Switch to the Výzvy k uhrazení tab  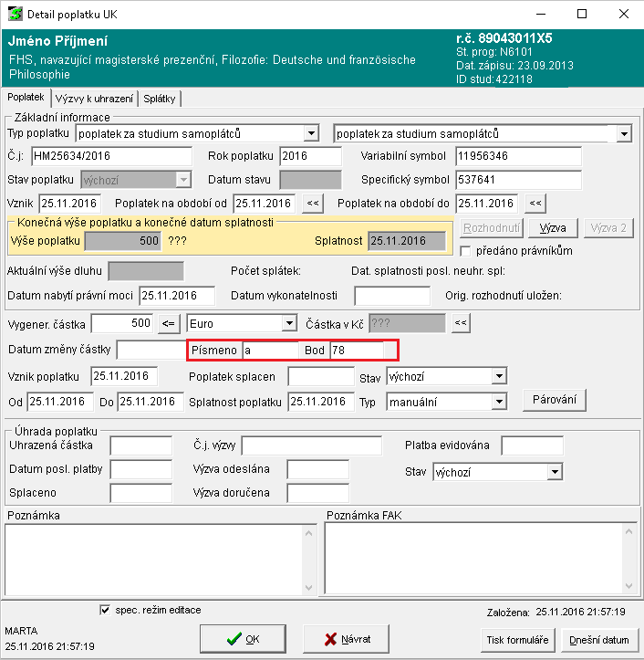pyautogui.click(x=95, y=99)
